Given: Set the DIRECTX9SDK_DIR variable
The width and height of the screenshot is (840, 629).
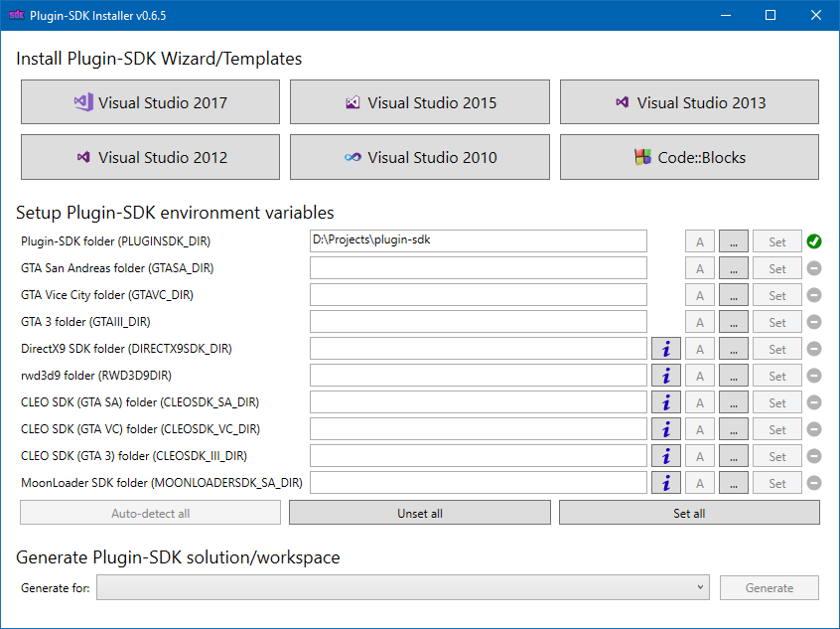Looking at the screenshot, I should (x=777, y=349).
